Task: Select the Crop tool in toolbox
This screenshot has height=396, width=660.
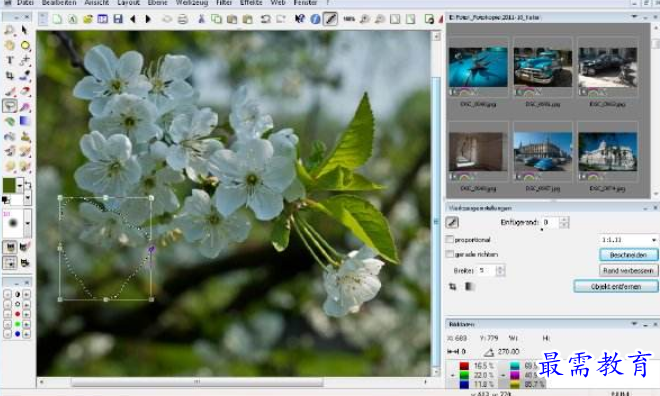Action: pyautogui.click(x=10, y=76)
